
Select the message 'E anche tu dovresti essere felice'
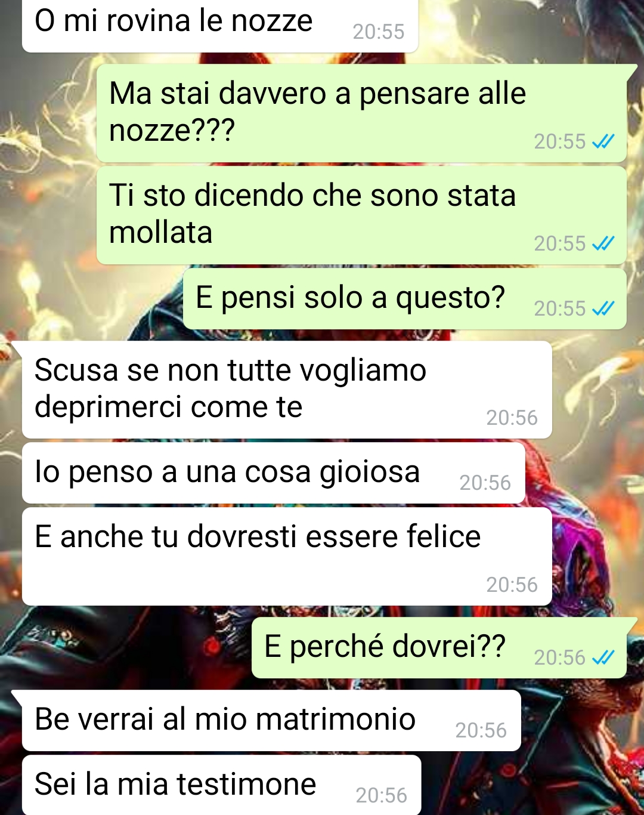287,557
